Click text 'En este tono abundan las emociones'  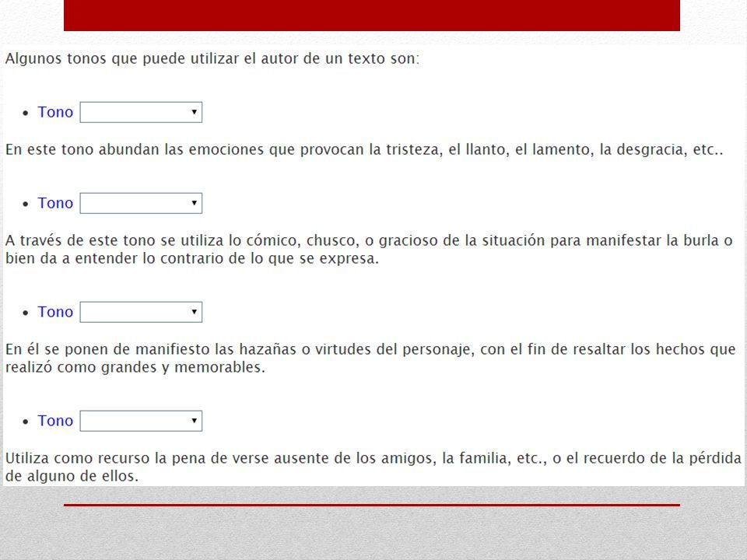(x=135, y=150)
